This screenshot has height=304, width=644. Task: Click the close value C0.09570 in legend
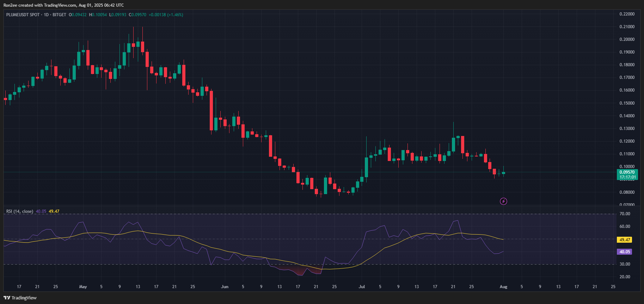(137, 15)
